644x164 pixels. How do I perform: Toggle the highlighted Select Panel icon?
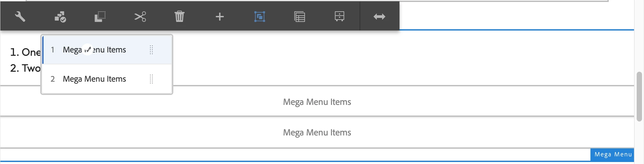click(x=259, y=16)
